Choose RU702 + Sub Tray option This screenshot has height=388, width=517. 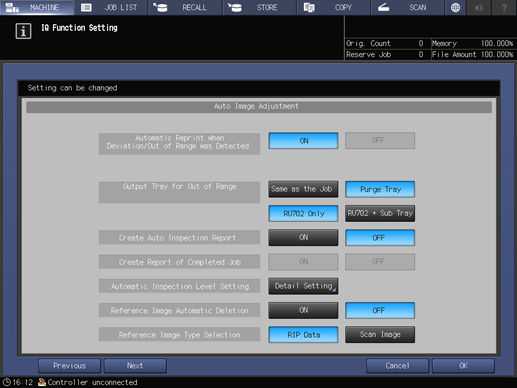pyautogui.click(x=380, y=213)
